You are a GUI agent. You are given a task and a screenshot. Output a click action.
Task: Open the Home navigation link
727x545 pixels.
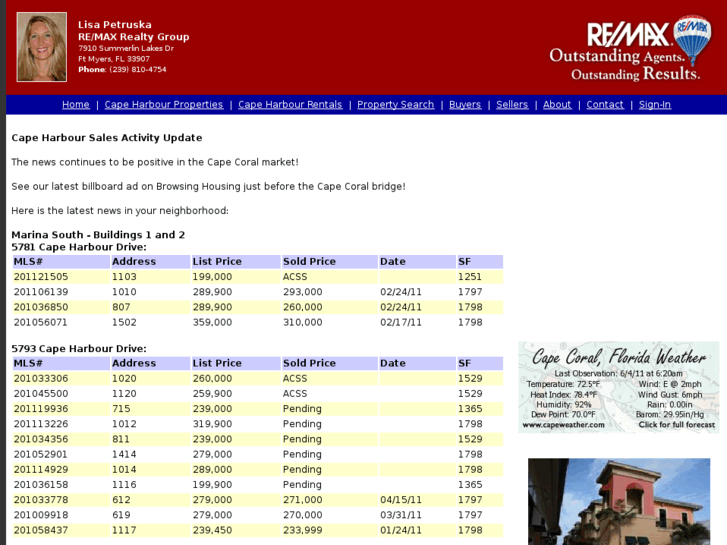click(76, 104)
